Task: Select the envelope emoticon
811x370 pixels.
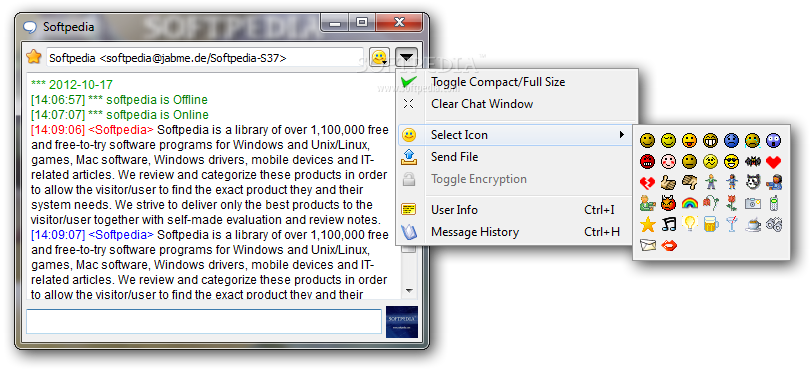Action: click(x=647, y=245)
